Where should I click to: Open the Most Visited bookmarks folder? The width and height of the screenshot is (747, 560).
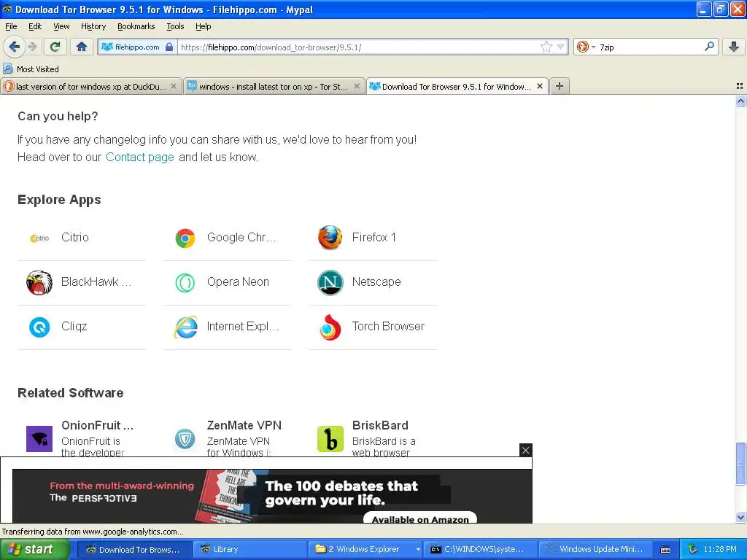(31, 69)
